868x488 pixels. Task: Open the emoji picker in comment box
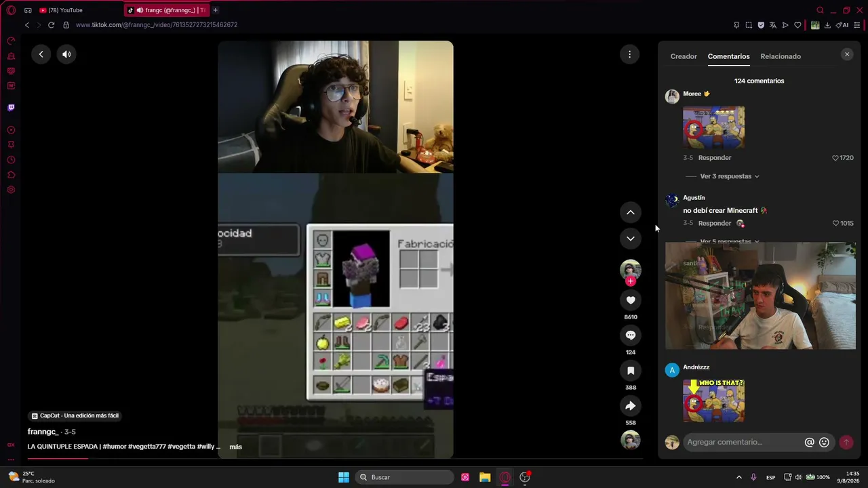[824, 442]
